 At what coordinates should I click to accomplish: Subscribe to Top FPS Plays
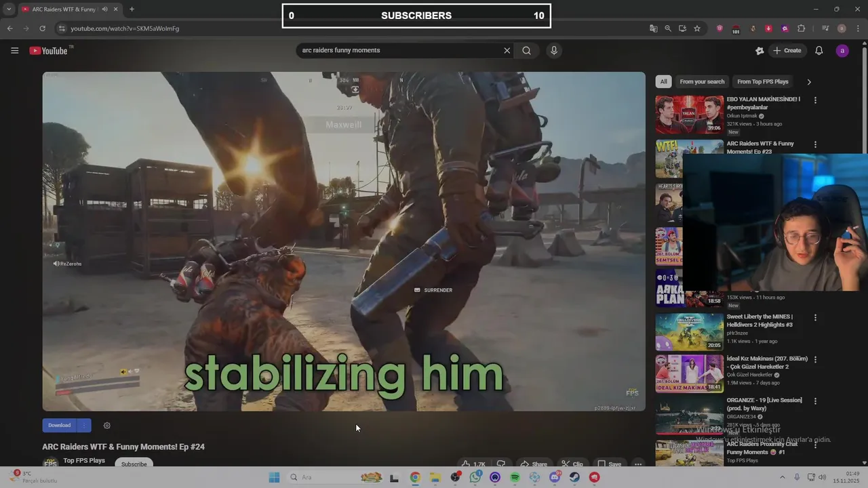[134, 464]
